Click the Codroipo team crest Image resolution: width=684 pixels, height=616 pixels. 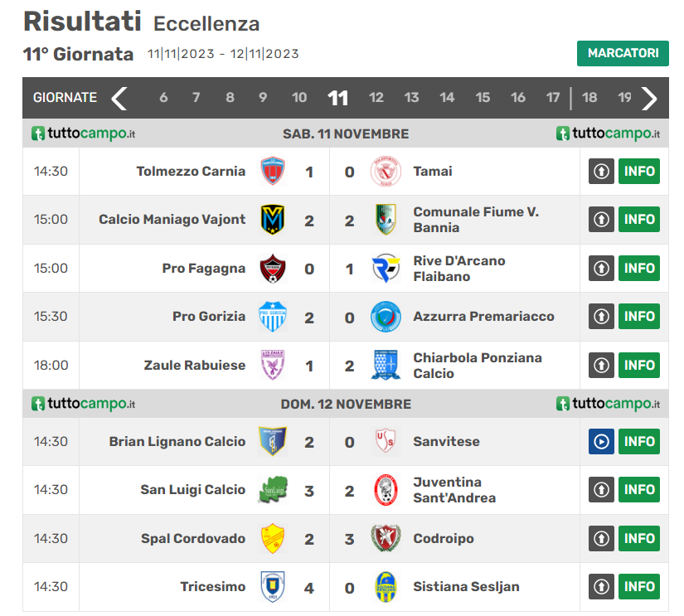point(385,539)
